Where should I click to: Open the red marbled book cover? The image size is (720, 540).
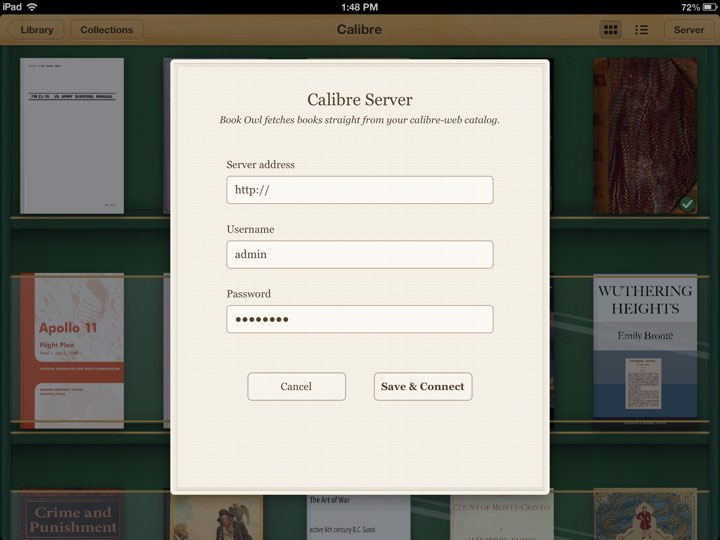click(x=645, y=135)
